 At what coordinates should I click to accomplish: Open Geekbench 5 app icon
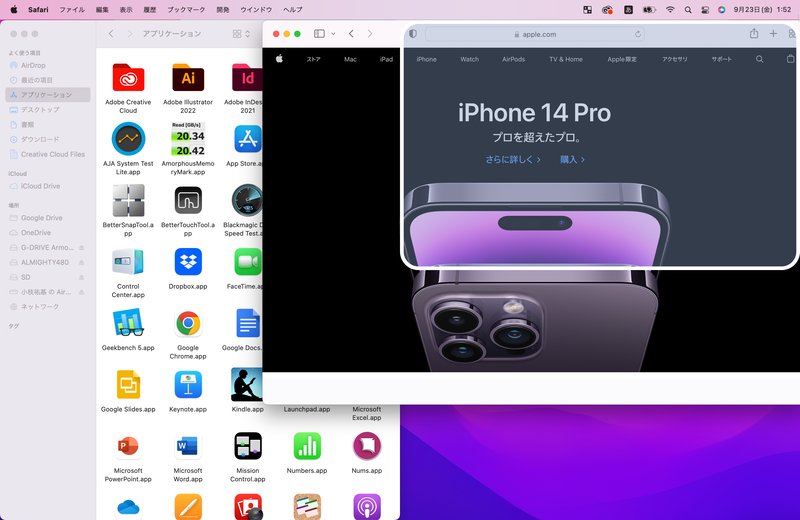point(128,323)
